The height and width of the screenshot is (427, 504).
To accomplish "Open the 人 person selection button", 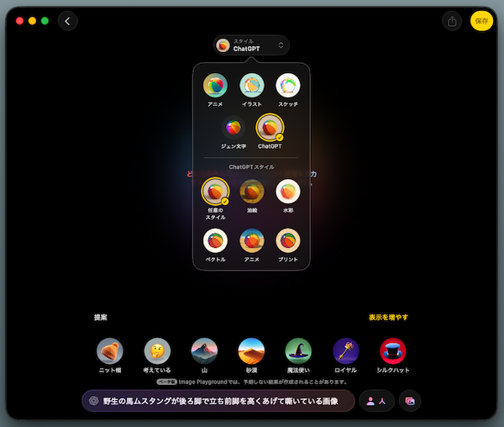I will coord(376,401).
